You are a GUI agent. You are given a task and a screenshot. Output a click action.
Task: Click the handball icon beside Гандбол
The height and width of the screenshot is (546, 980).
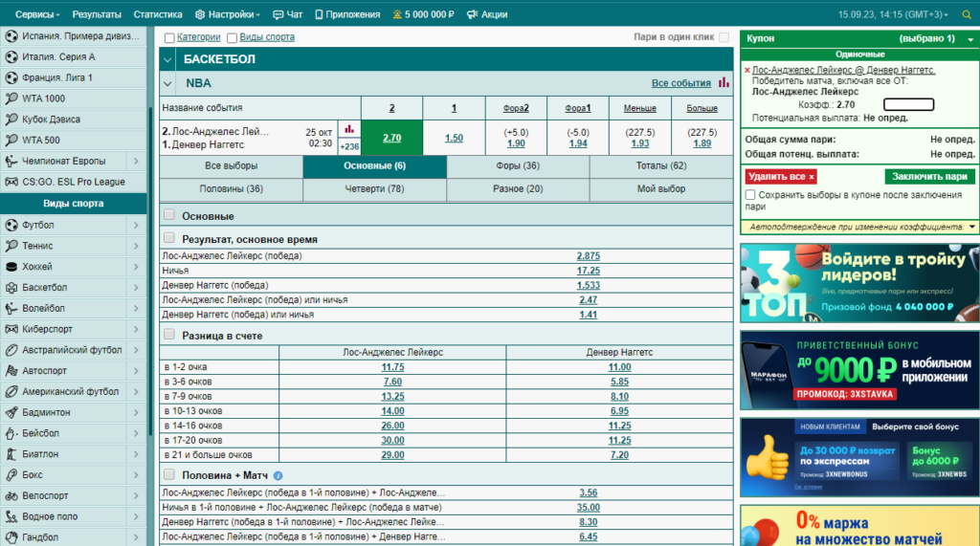click(11, 537)
